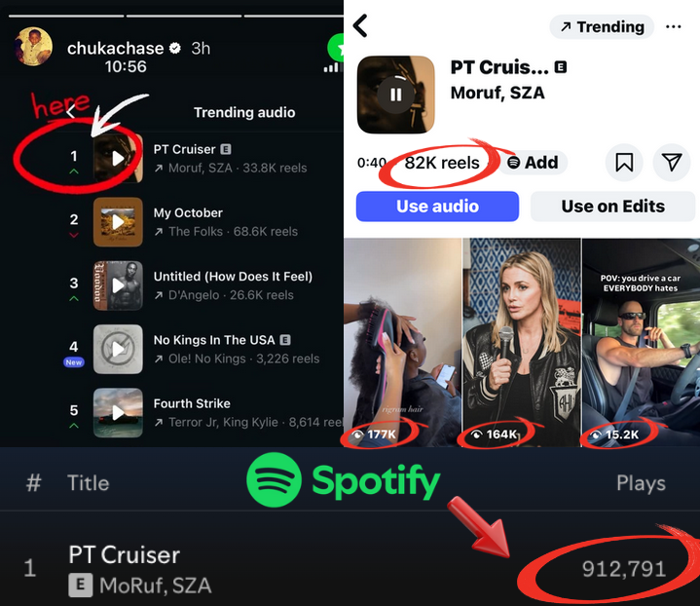Open the POV you drive a car reel
700x606 pixels.
point(641,342)
